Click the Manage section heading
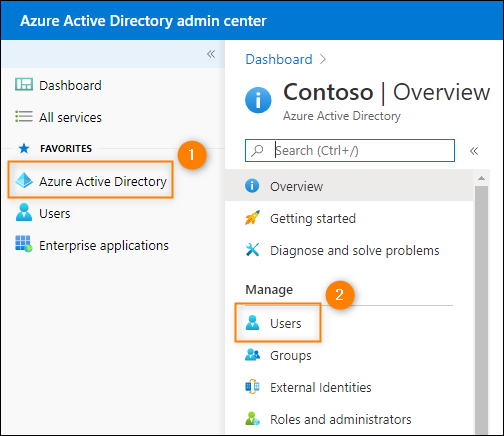Screen dimensions: 504x436 click(269, 290)
